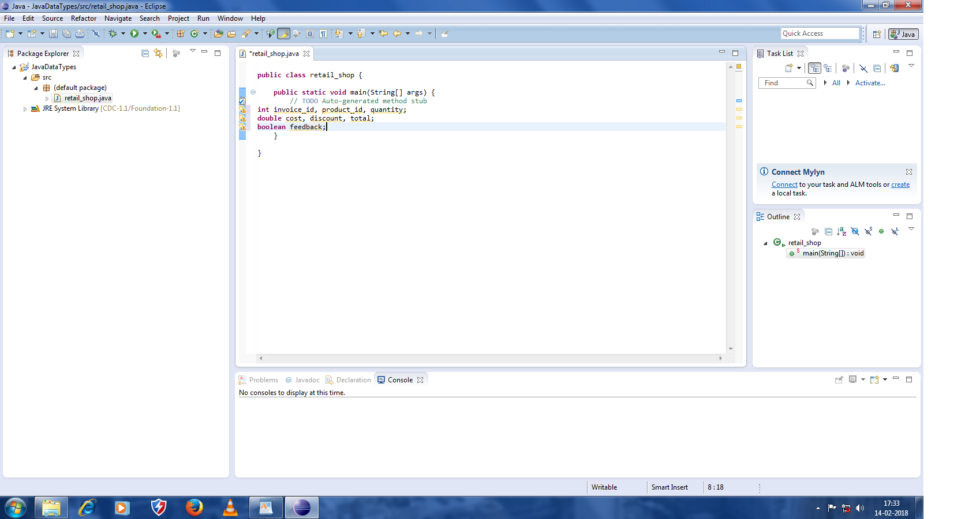Switch to the Declaration tab
This screenshot has height=519, width=980.
(x=349, y=380)
